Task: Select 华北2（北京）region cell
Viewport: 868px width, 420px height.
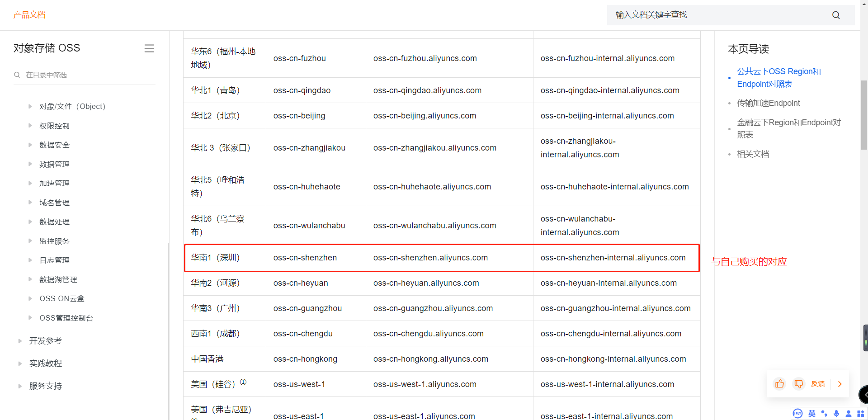Action: point(225,116)
